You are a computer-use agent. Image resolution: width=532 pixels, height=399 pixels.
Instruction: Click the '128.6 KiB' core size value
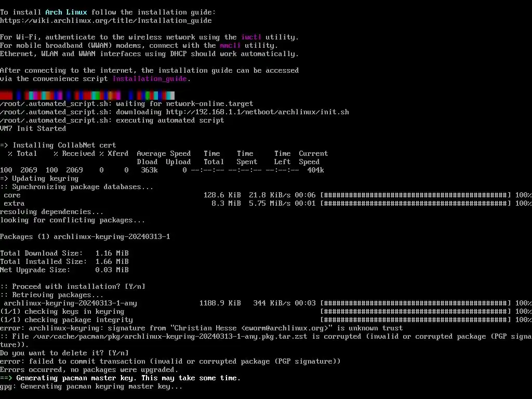click(x=222, y=195)
